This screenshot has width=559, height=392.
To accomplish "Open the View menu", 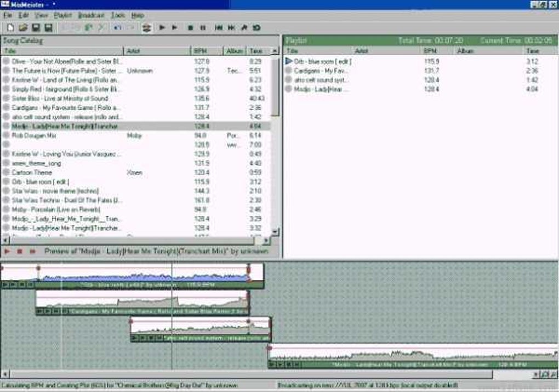I will tap(41, 15).
